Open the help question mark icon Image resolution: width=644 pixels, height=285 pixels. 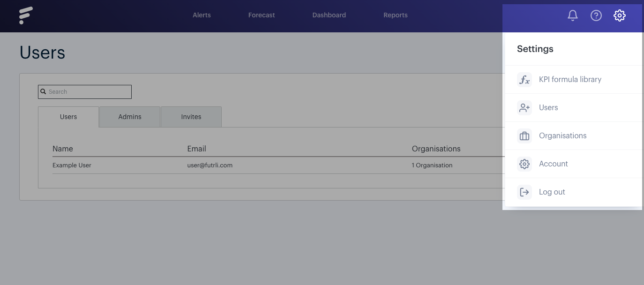pos(596,15)
